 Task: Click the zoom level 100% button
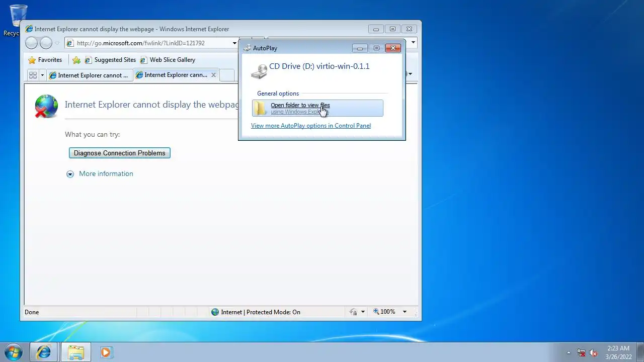[x=384, y=312]
